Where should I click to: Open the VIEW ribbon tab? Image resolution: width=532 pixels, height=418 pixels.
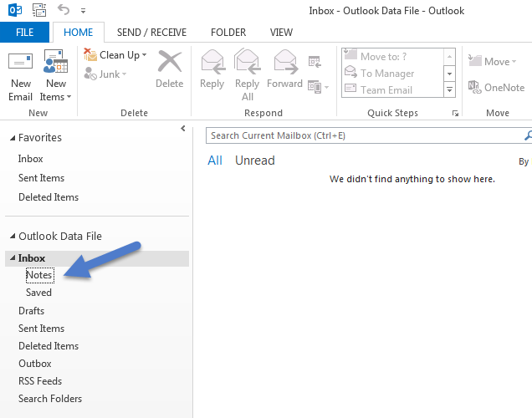coord(281,33)
